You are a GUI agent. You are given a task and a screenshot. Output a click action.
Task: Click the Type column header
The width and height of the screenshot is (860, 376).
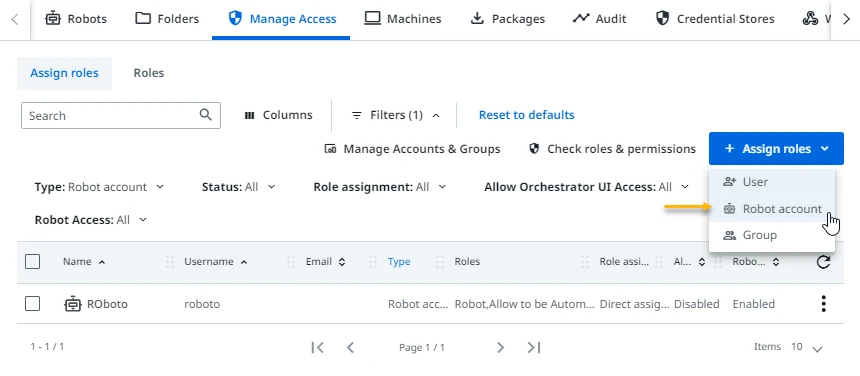pyautogui.click(x=399, y=261)
